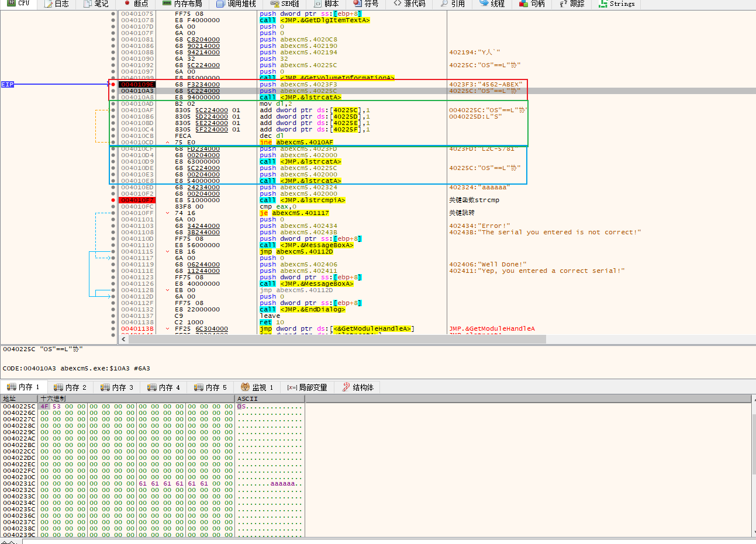Image resolution: width=756 pixels, height=544 pixels.
Task: Select the 'je abexcm5.401117' instruction
Action: click(294, 213)
